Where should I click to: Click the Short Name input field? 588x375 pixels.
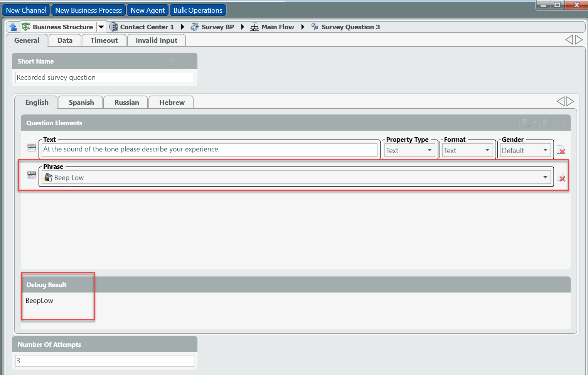coord(104,77)
